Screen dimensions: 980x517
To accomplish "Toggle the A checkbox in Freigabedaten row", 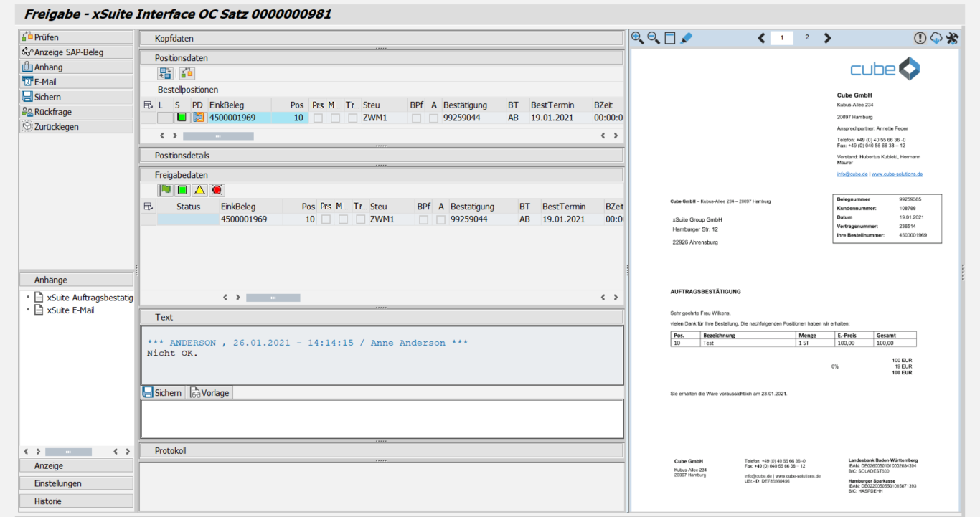I will 441,219.
